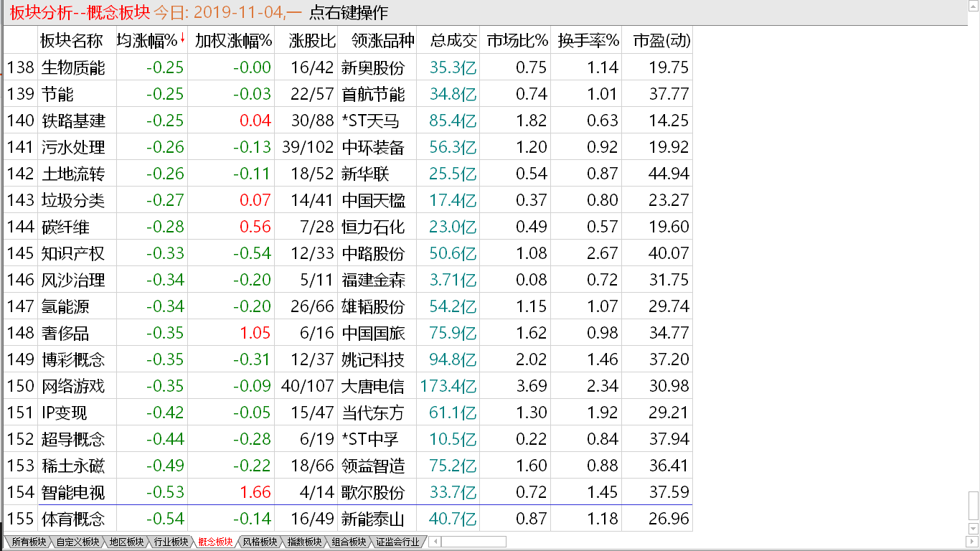Select the 垃圾分类 sector name

point(73,200)
